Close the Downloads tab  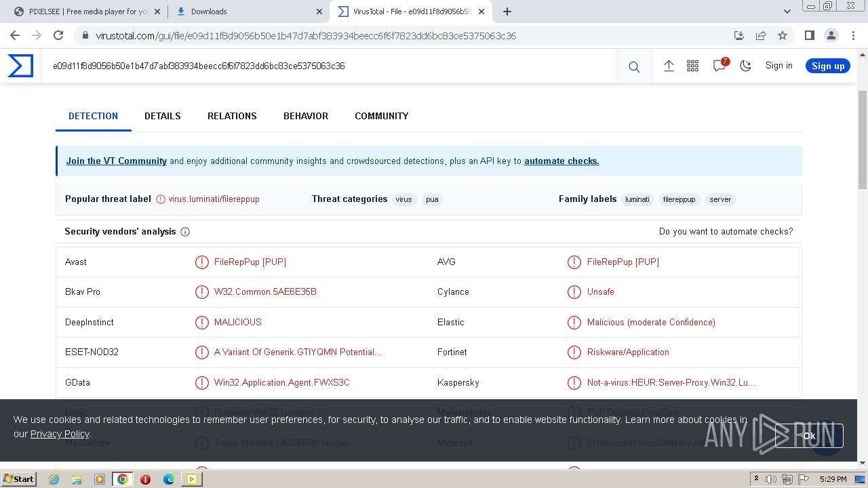click(319, 12)
